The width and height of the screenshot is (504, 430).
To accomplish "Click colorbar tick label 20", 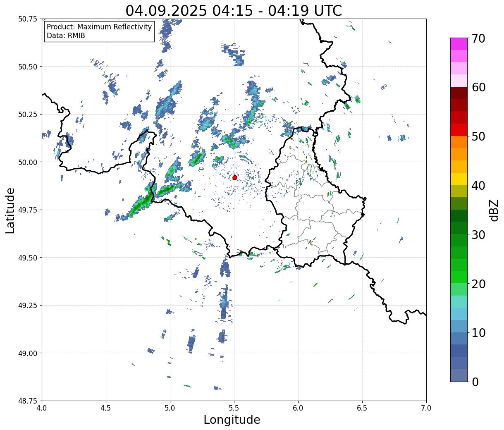I will click(478, 284).
